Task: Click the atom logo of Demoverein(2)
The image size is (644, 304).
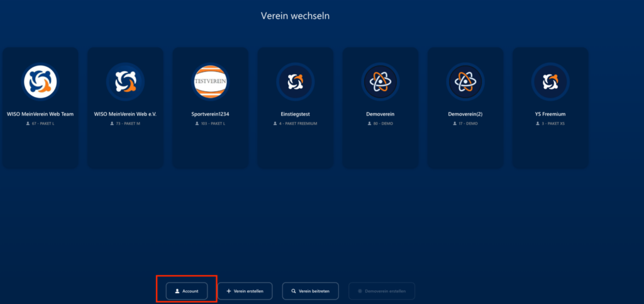Action: click(465, 81)
